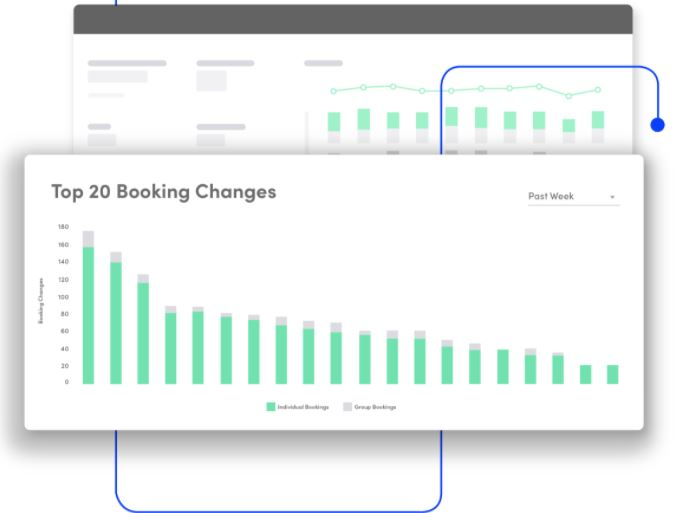Click the "20" y-axis value
This screenshot has width=686, height=513.
click(x=65, y=366)
